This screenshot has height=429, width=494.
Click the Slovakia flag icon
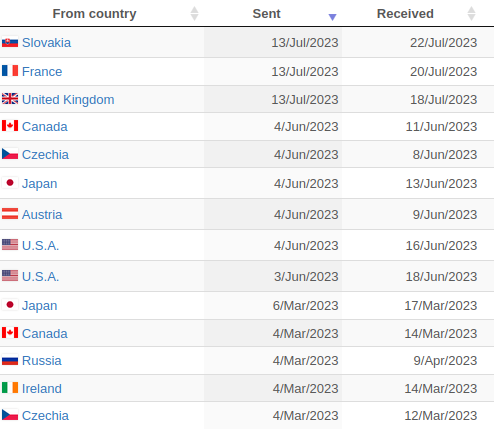click(10, 43)
